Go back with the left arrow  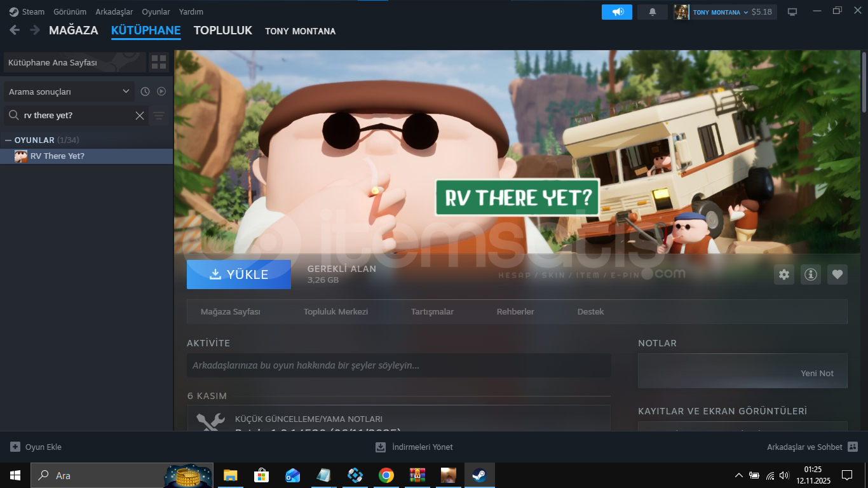(15, 30)
